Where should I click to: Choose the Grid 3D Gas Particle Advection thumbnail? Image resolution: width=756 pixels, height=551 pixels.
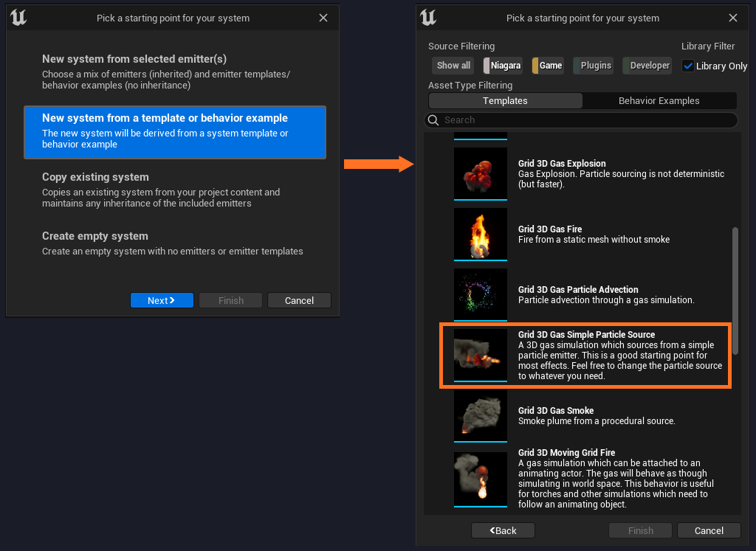click(x=480, y=294)
